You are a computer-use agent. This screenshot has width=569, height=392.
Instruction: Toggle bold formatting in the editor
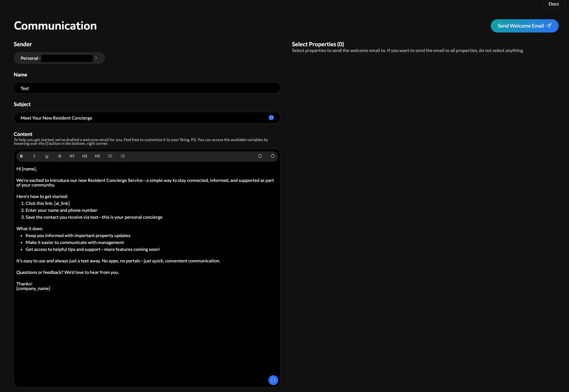coord(22,156)
